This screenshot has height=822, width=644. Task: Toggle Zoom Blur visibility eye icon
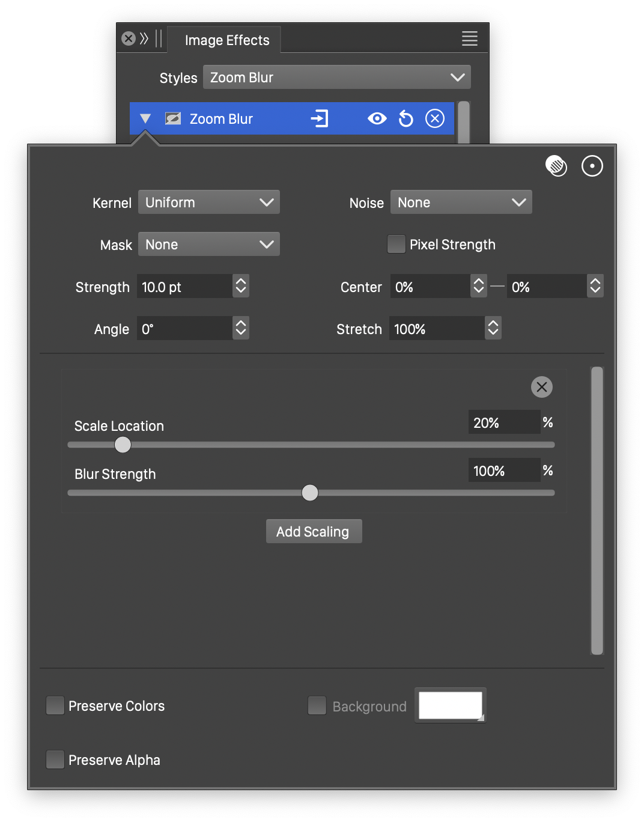click(x=377, y=119)
